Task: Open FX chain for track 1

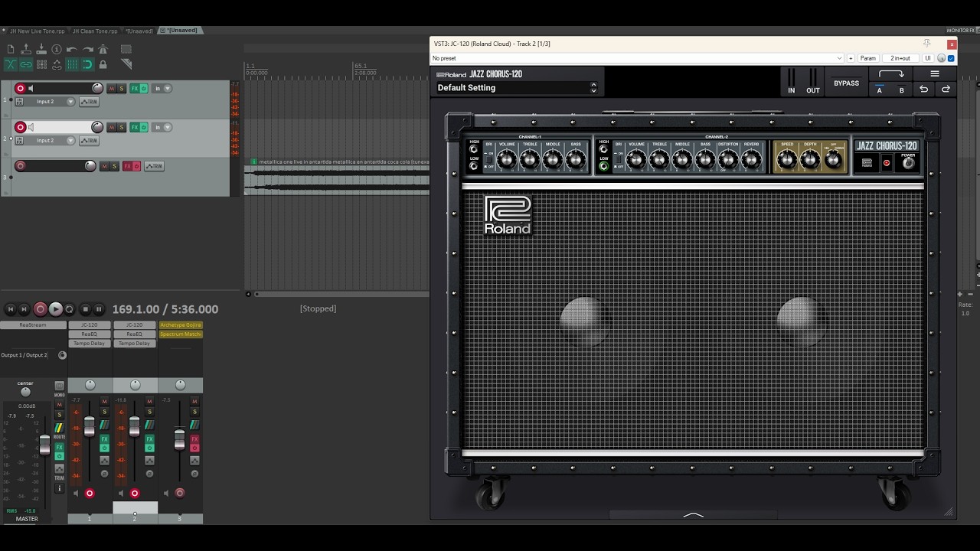Action: 135,89
